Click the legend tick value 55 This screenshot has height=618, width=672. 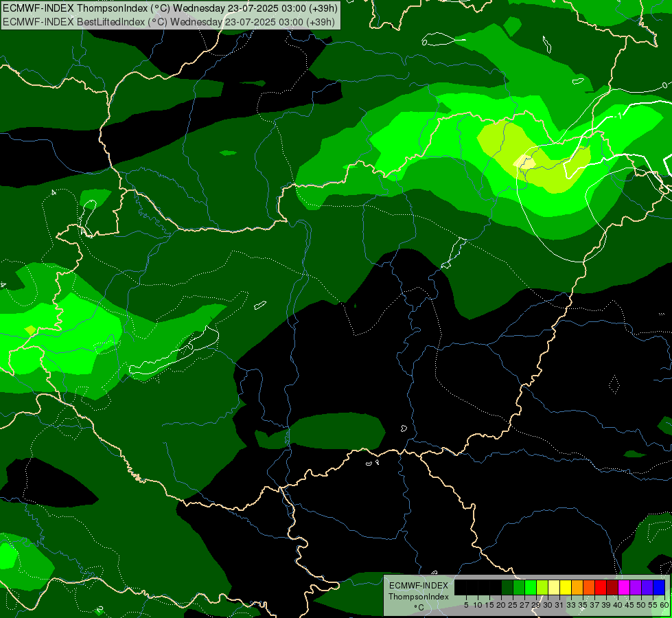653,605
